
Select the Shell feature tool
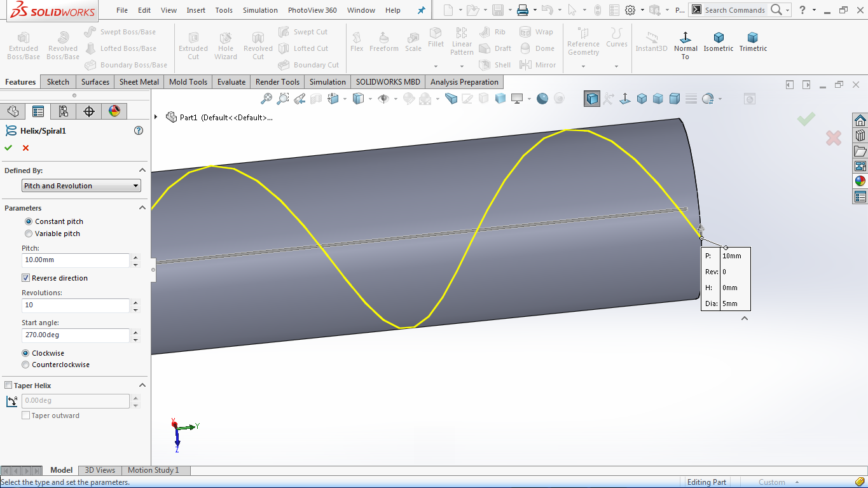495,64
